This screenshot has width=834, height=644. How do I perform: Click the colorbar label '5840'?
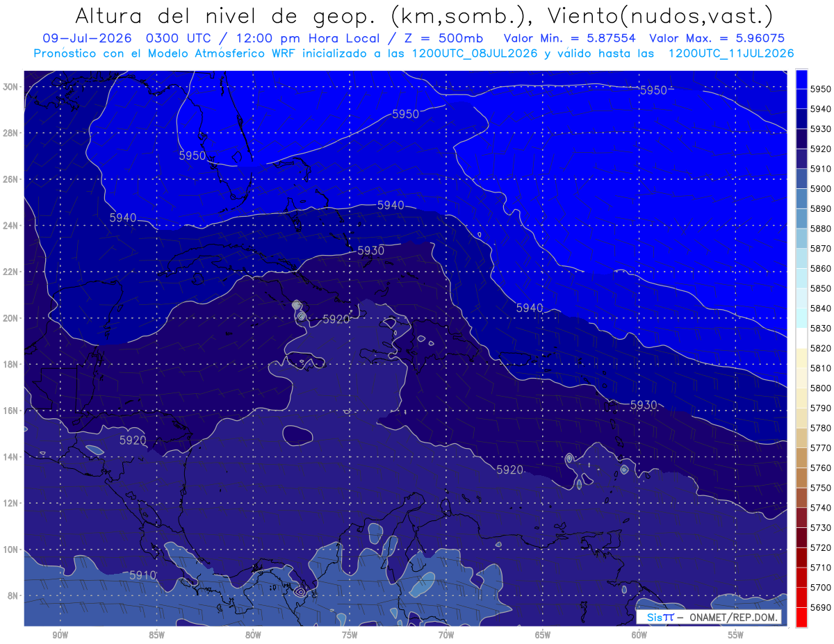821,308
